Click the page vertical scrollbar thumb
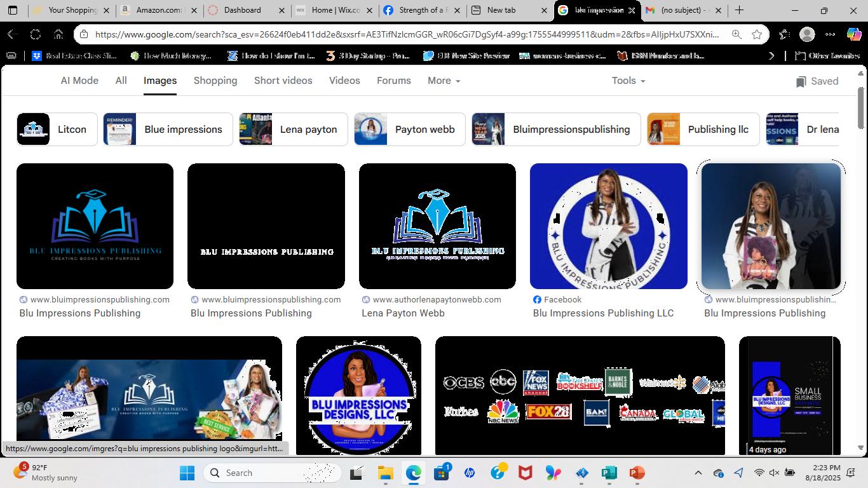This screenshot has width=868, height=488. pyautogui.click(x=861, y=107)
